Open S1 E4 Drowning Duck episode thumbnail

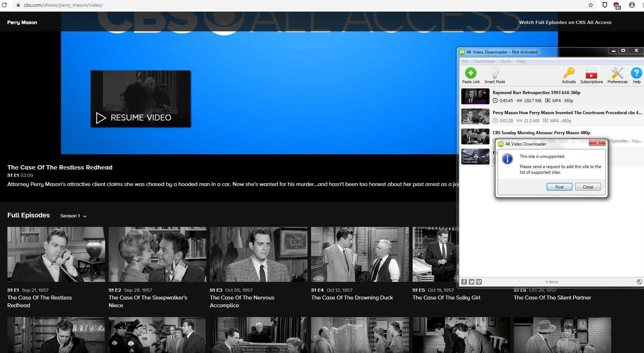360,254
